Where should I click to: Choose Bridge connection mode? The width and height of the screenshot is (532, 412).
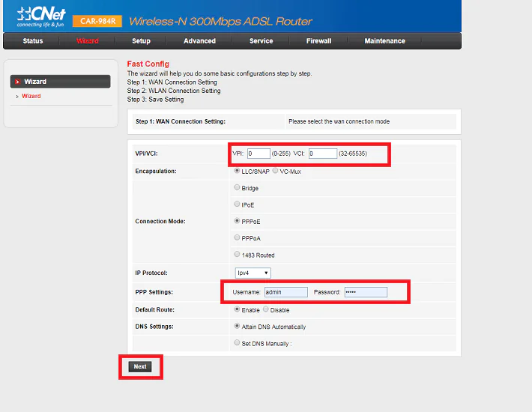[x=237, y=187]
